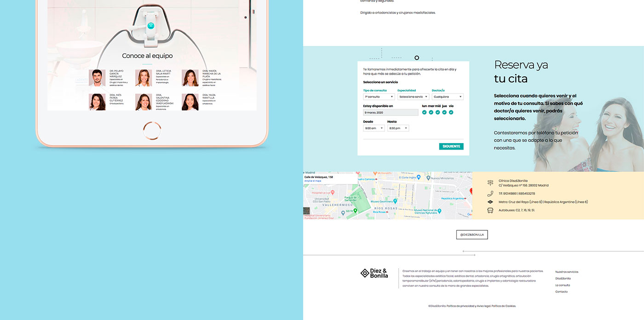Click the 'C/ Velázquez nº 158. 28002 Madrid' address
The width and height of the screenshot is (644, 320).
(x=523, y=185)
